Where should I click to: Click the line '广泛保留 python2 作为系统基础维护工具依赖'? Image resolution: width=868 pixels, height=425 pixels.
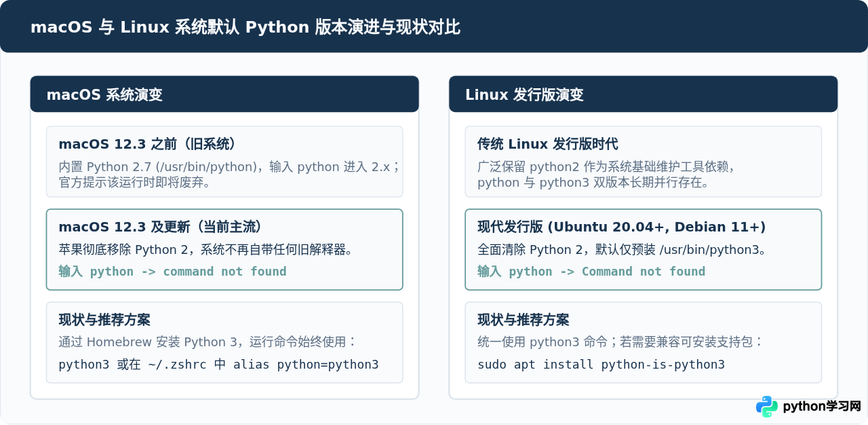(x=606, y=167)
